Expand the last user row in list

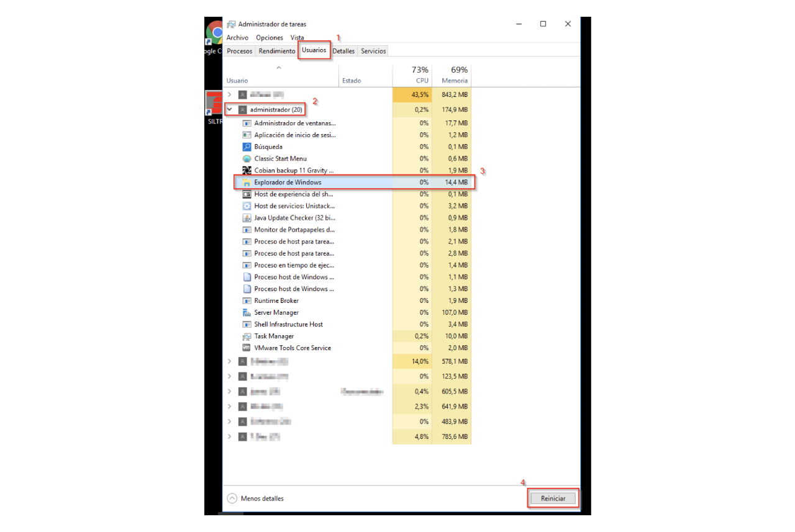[230, 437]
